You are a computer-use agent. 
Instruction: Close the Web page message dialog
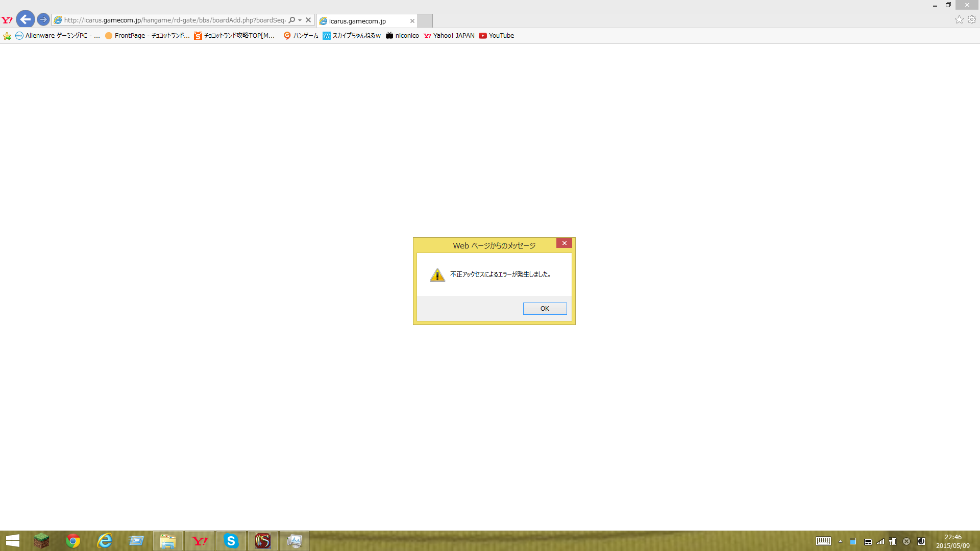(564, 243)
